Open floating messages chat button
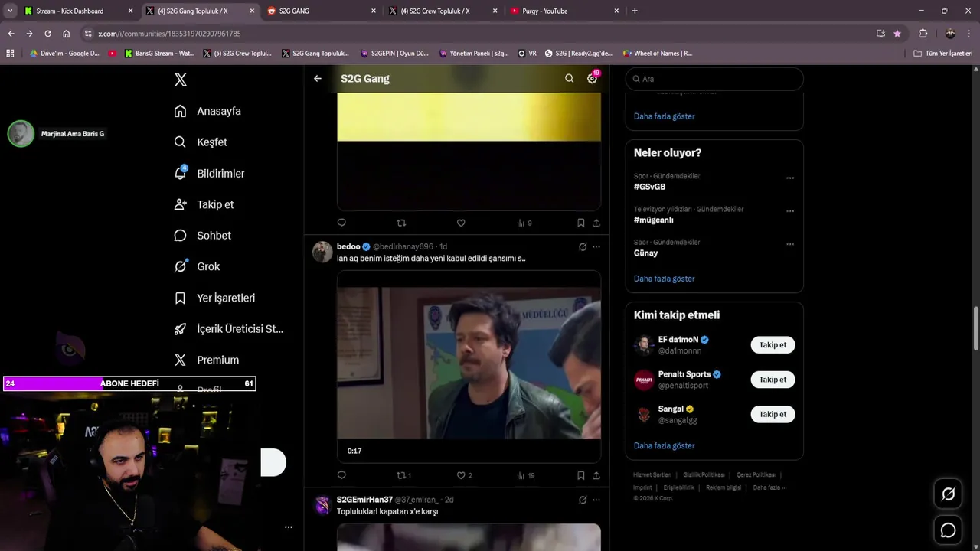The width and height of the screenshot is (980, 551). (x=948, y=530)
